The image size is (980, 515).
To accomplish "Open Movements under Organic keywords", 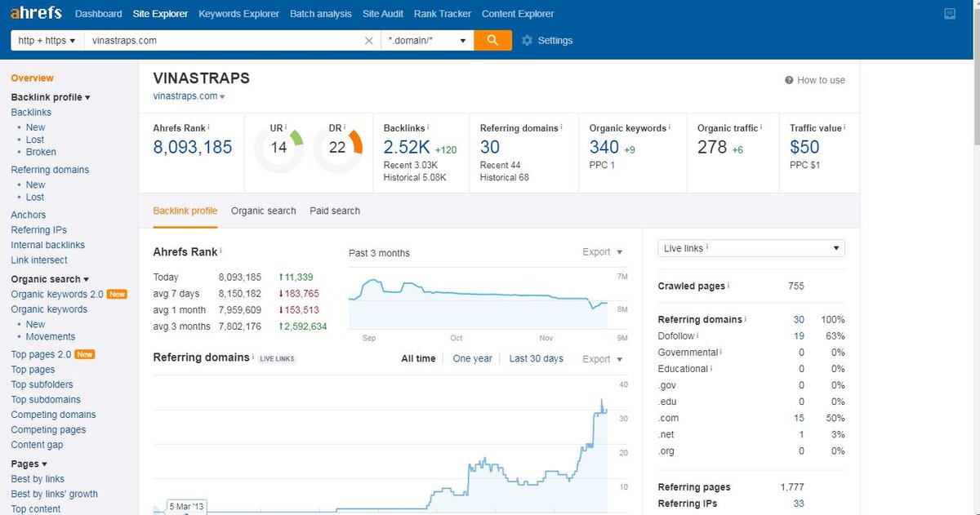I will pyautogui.click(x=51, y=336).
